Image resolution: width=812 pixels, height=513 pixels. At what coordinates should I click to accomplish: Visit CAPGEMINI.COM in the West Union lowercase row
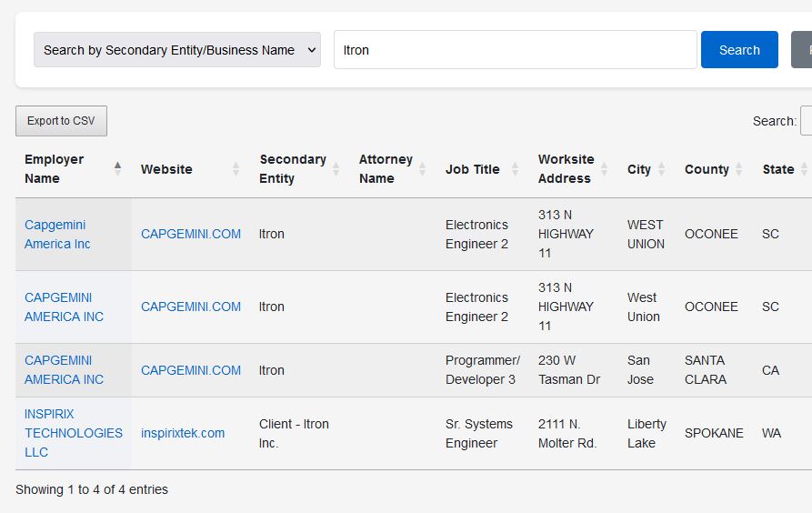tap(191, 307)
